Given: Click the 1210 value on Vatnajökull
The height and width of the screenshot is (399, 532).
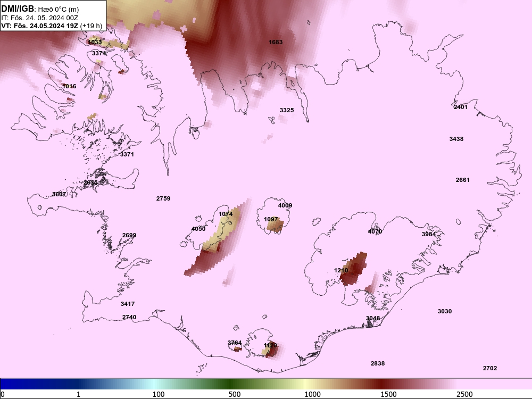Looking at the screenshot, I should [x=341, y=270].
